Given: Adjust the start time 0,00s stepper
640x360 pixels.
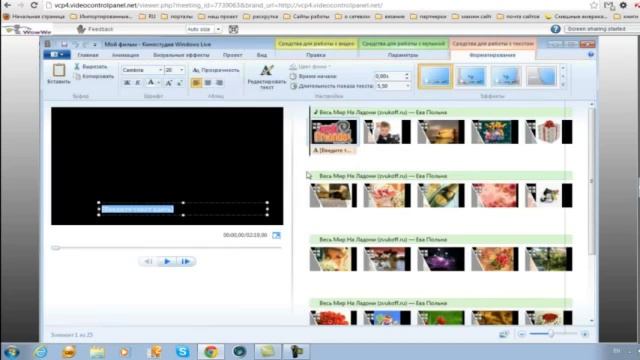Looking at the screenshot, I should click(x=407, y=76).
